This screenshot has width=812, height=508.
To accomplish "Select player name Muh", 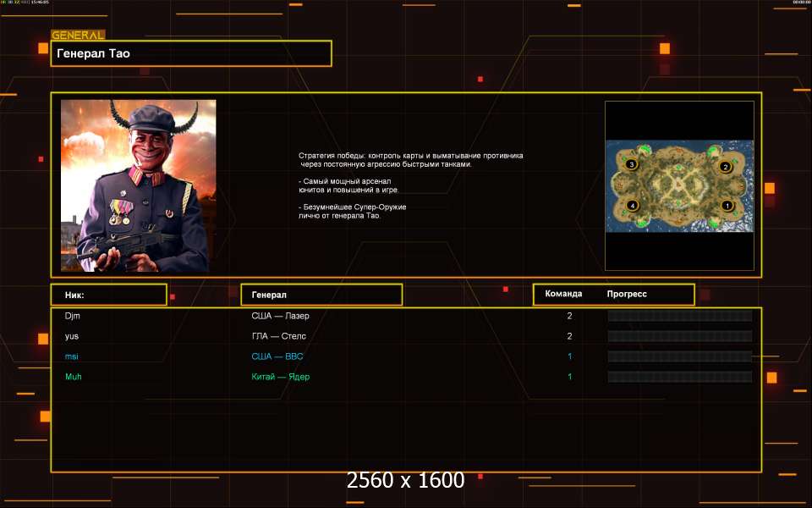I will [x=74, y=376].
